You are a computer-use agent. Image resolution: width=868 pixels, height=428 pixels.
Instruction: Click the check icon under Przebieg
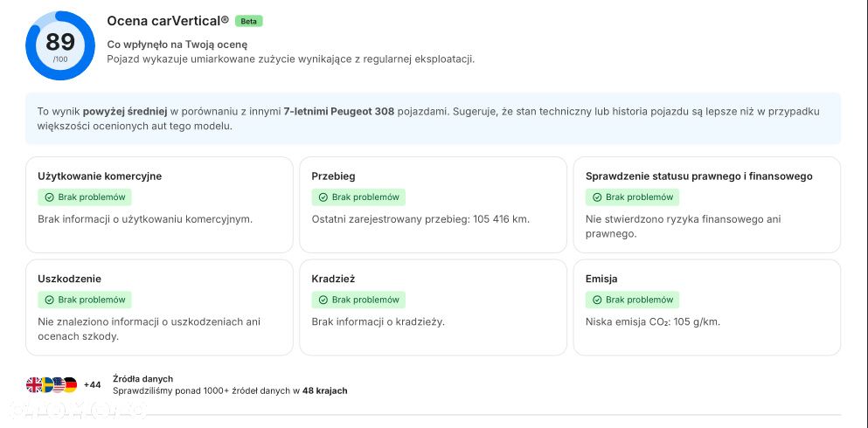323,197
